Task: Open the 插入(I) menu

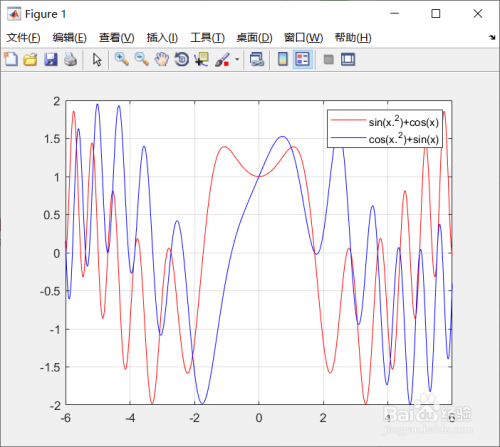Action: 162,38
